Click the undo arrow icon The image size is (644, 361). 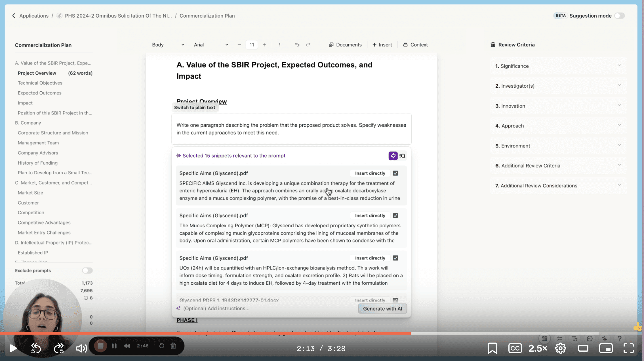pyautogui.click(x=297, y=44)
